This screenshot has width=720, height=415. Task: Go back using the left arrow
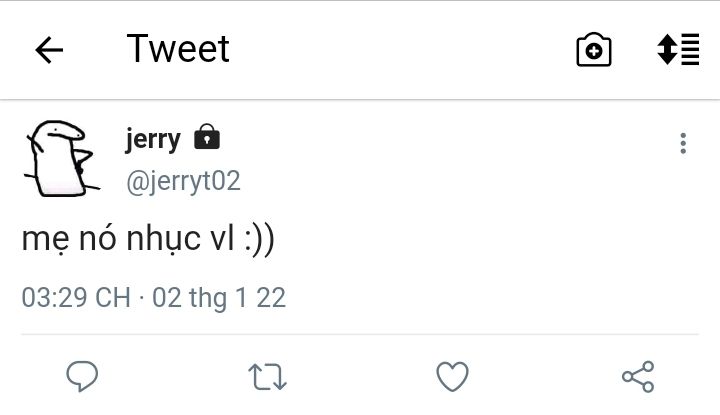point(49,50)
